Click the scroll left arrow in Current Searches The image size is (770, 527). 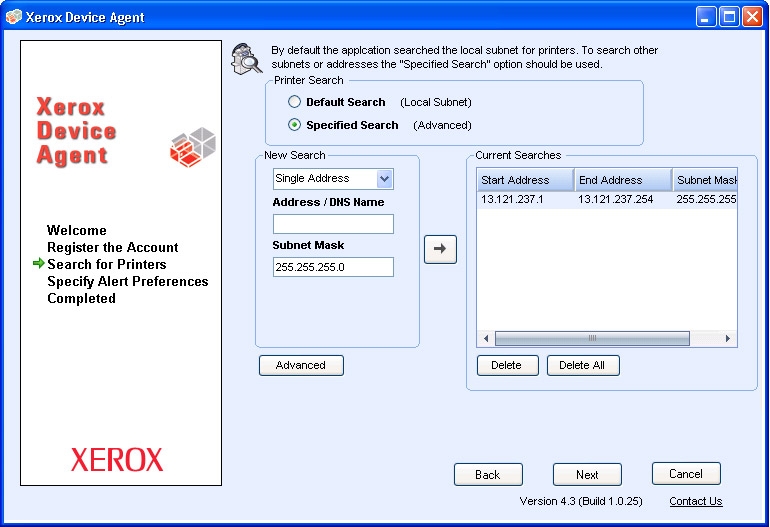pos(486,338)
